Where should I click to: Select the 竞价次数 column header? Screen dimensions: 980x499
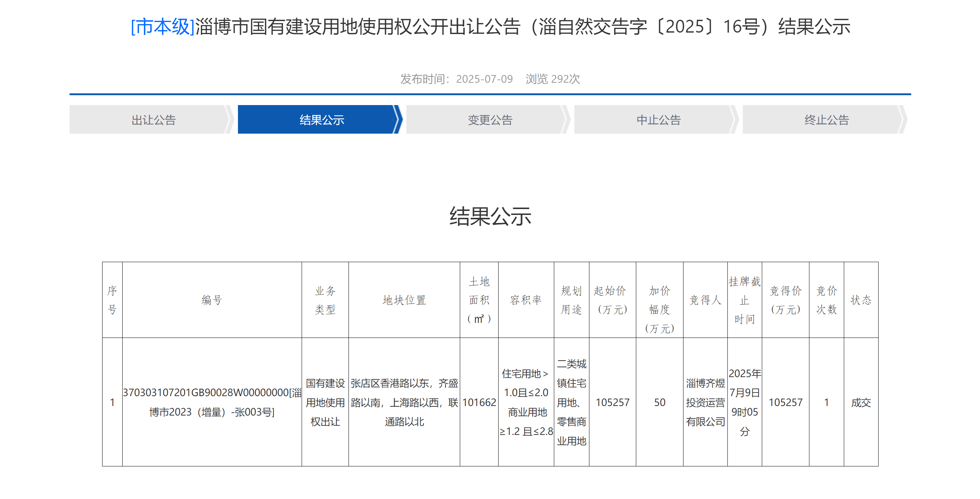[827, 300]
